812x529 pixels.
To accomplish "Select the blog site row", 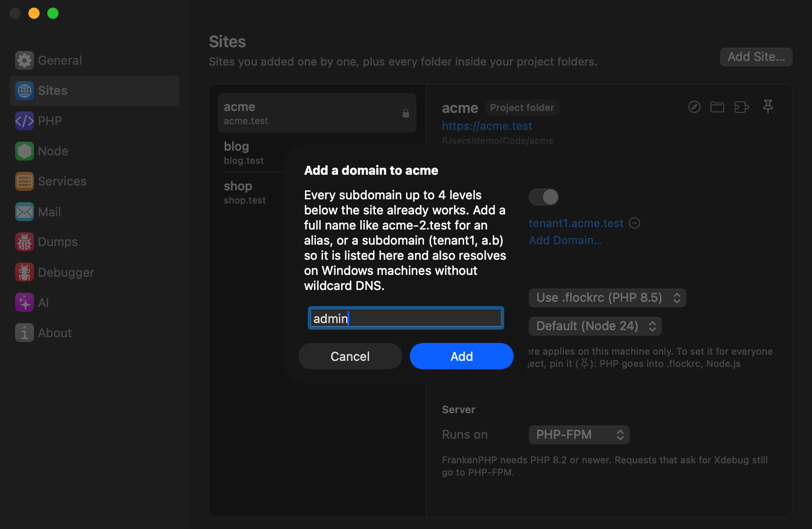I will point(317,153).
